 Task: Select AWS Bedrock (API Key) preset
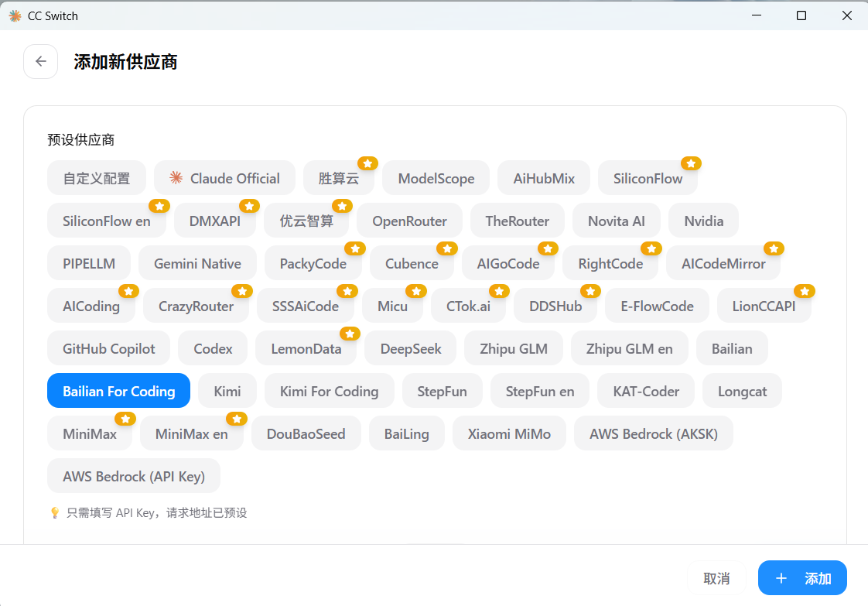coord(134,477)
